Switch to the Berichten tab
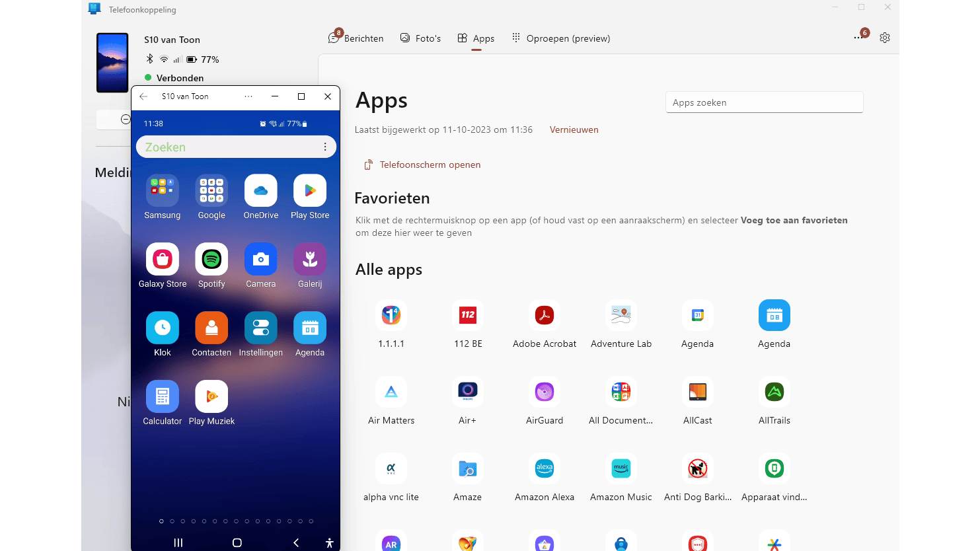Screen dimensions: 980x551 [356, 38]
